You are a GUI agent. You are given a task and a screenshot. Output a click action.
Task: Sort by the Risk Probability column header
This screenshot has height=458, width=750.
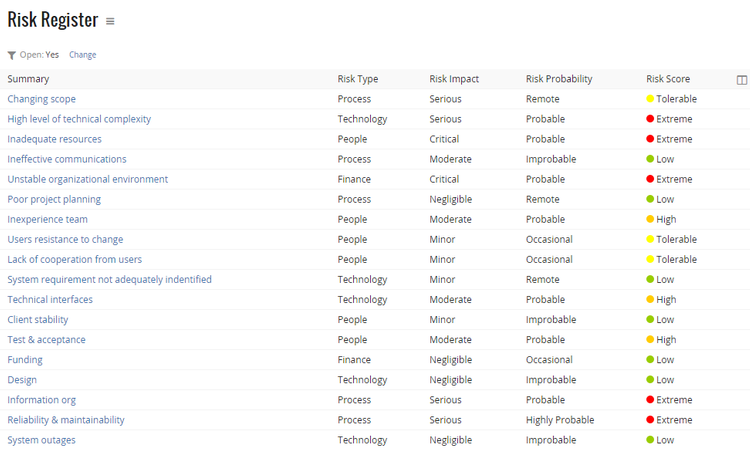pos(559,79)
